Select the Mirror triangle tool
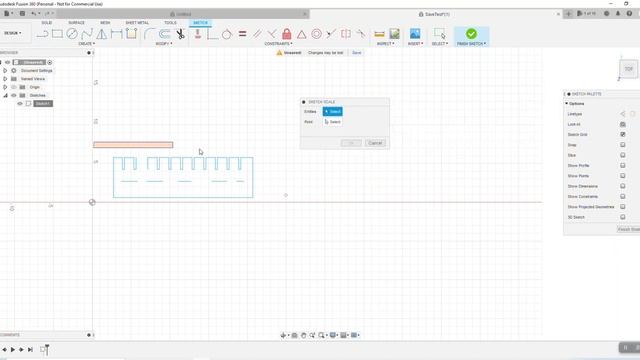This screenshot has width=640, height=360. coord(101,34)
